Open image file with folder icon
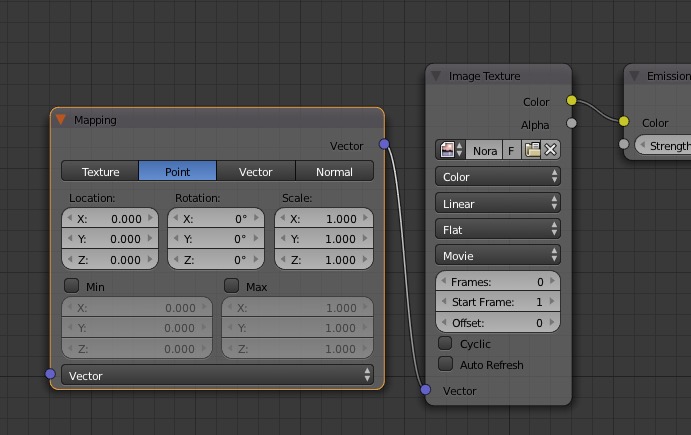This screenshot has width=691, height=435. tap(532, 150)
